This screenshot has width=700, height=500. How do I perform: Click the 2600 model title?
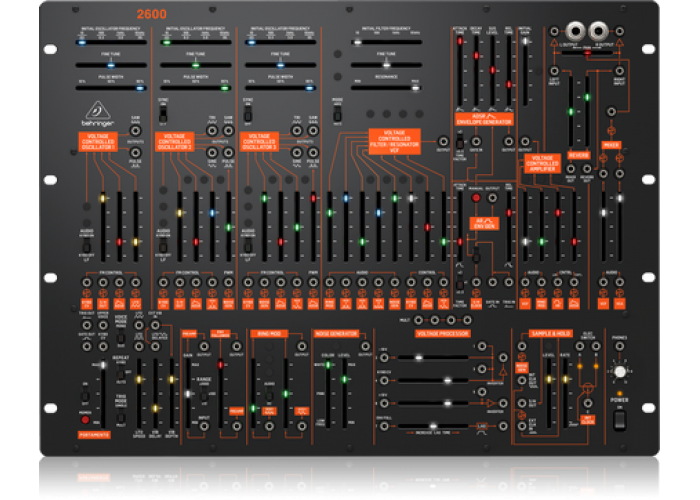coord(152,14)
